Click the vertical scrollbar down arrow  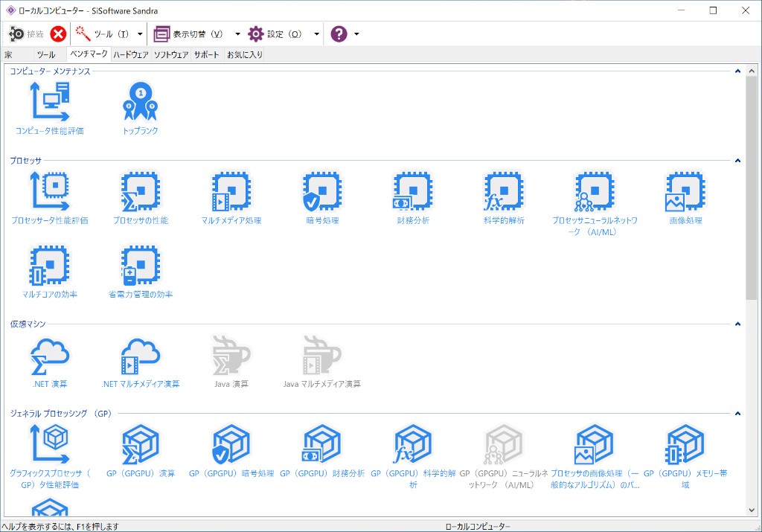[x=752, y=510]
